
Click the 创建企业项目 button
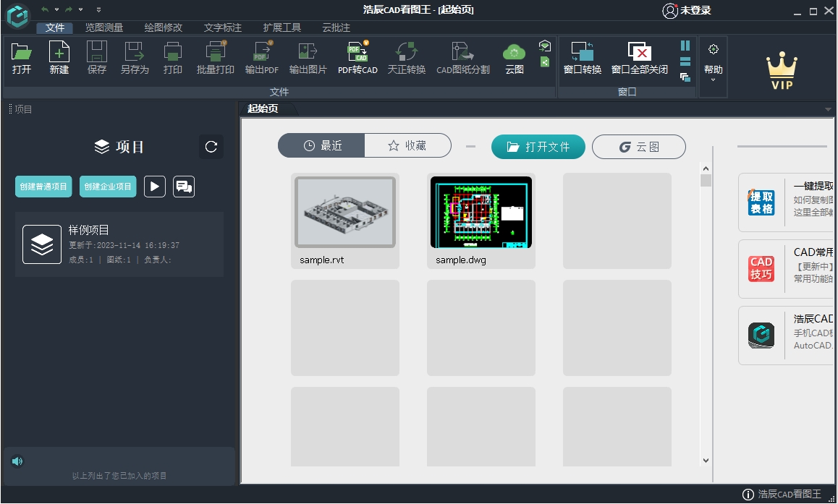click(x=107, y=186)
